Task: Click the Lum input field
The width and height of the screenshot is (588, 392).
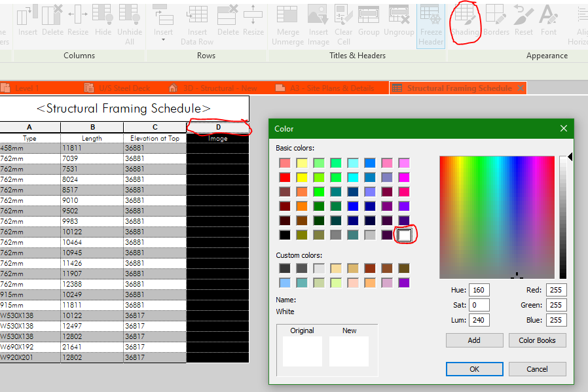Action: click(x=479, y=320)
